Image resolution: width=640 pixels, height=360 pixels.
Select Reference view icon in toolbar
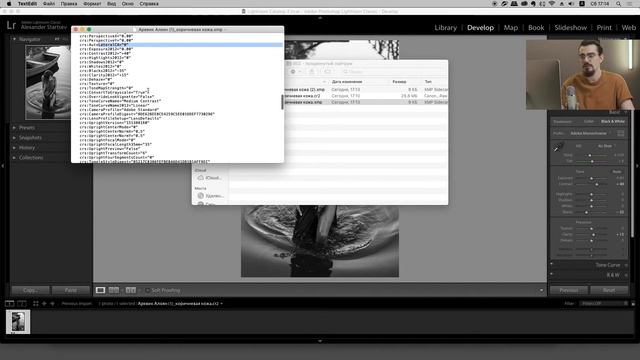click(114, 290)
